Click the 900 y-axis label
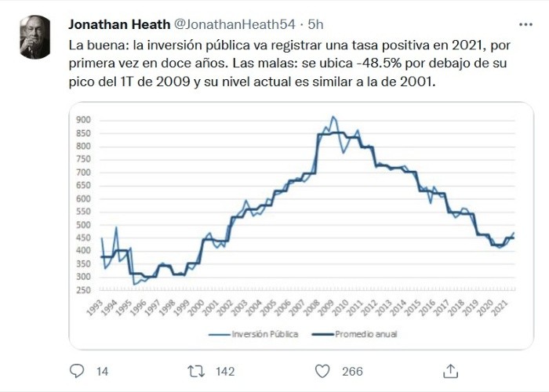549x392 pixels. 84,120
